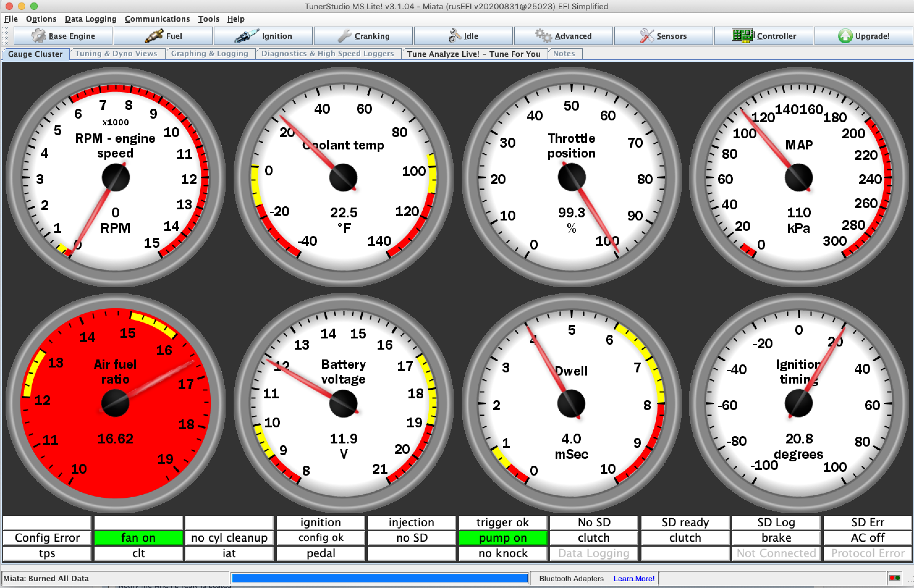Click the 'tps' indicator cell
The height and width of the screenshot is (588, 914).
coord(47,553)
